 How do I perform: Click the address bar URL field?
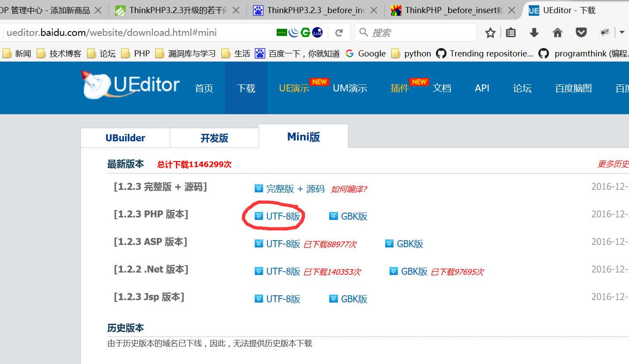tap(138, 32)
